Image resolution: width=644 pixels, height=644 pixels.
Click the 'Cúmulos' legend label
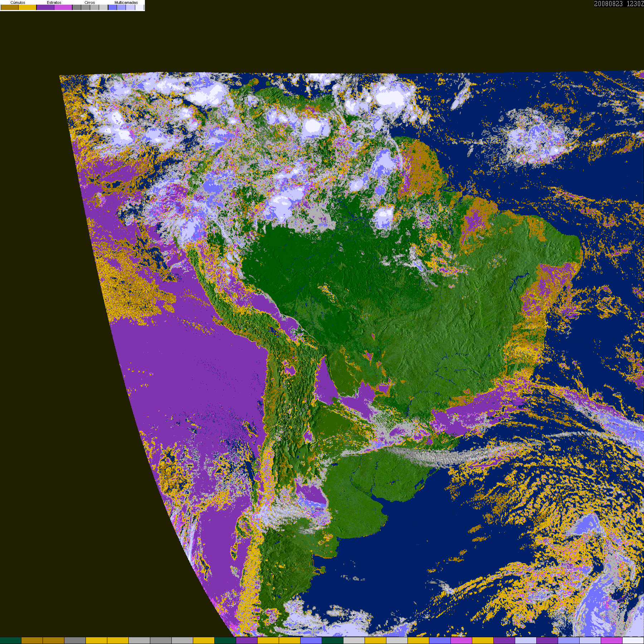click(x=18, y=3)
